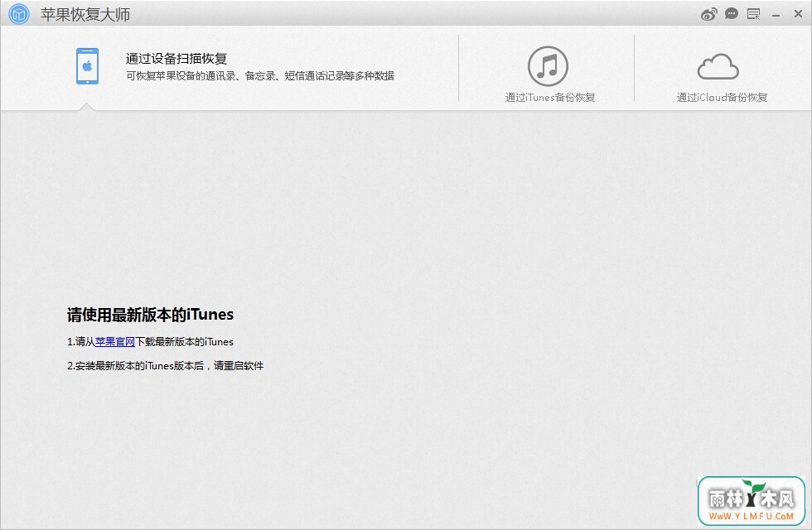Screen dimensions: 812x530
Task: Click the text 下载最新版本的iTunes in step 1
Action: (x=184, y=341)
